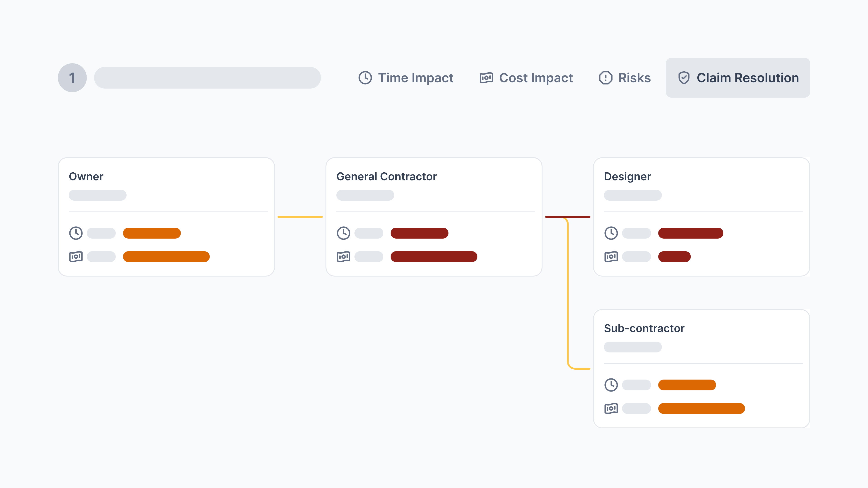Click the step 1 number badge
Screen dimensions: 868x488
click(x=72, y=78)
